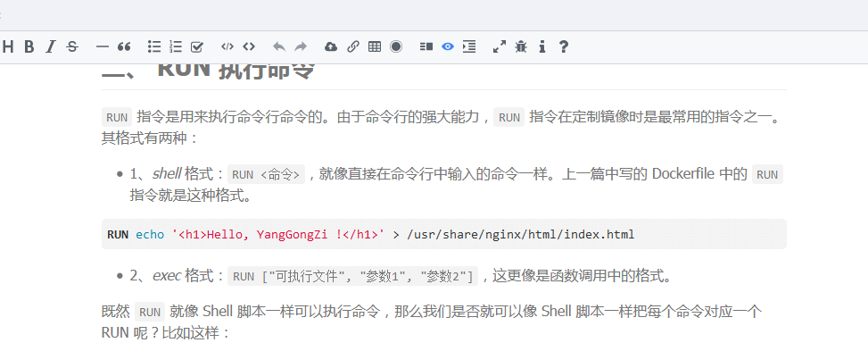Viewport: 868px width, 351px height.
Task: Upload a file via cloud icon
Action: click(330, 47)
